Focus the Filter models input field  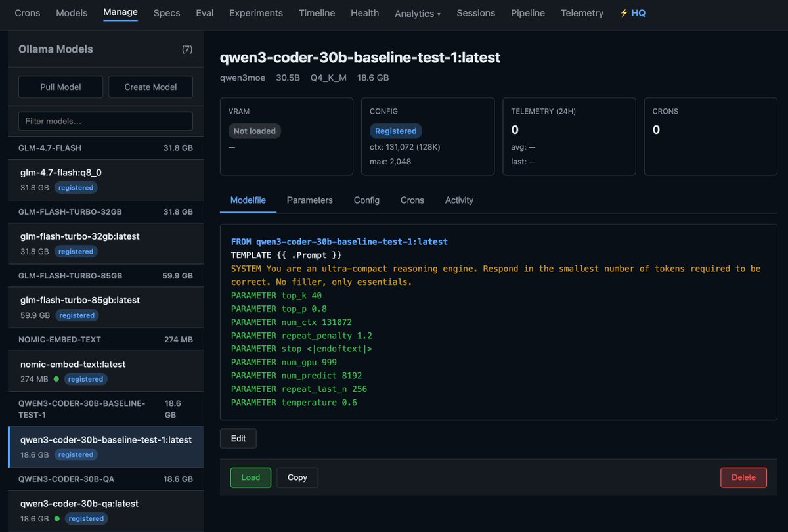pos(106,122)
